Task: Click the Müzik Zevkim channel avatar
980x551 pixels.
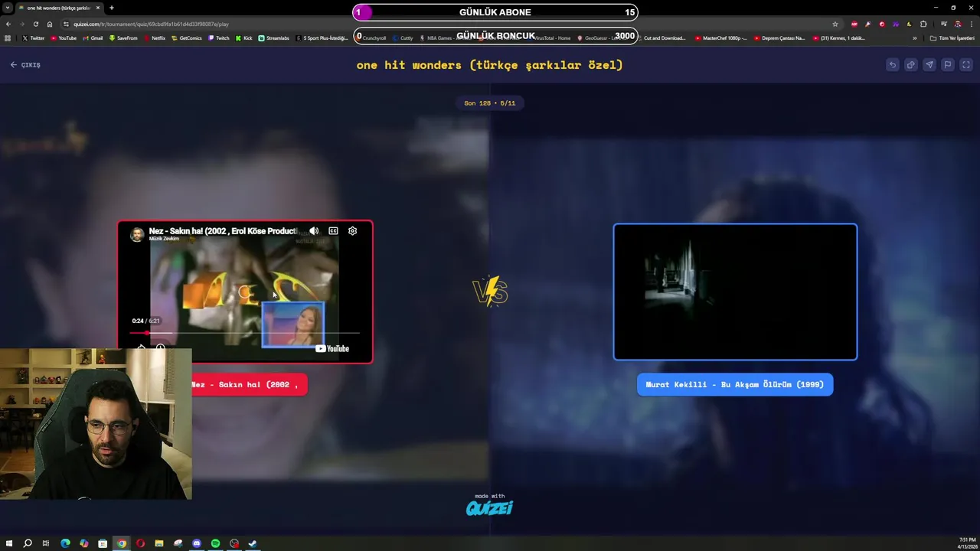Action: (137, 234)
